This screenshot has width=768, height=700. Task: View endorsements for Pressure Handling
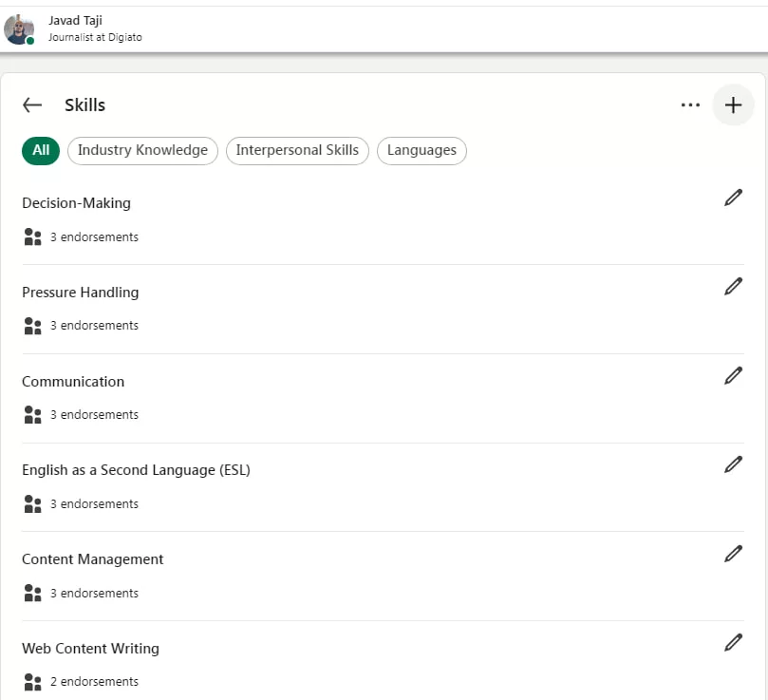[x=93, y=326]
